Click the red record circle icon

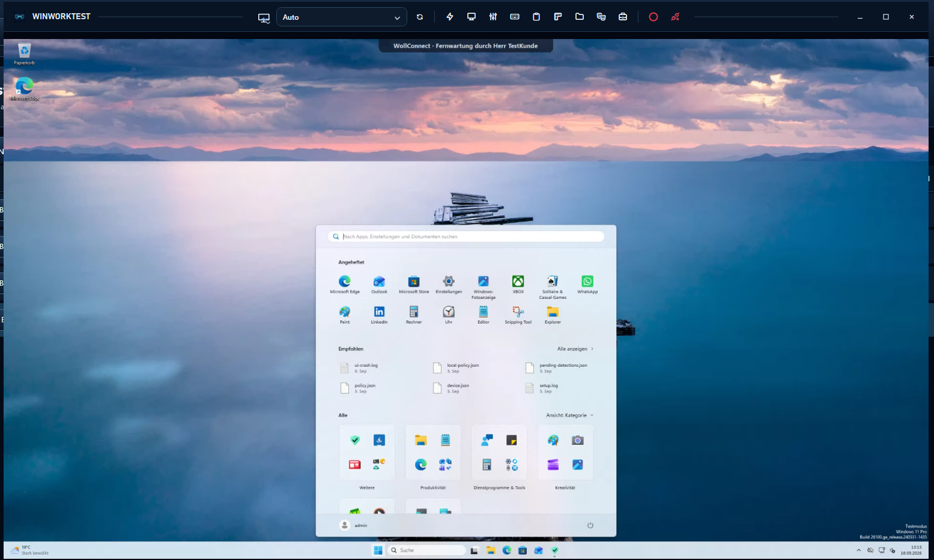point(653,17)
